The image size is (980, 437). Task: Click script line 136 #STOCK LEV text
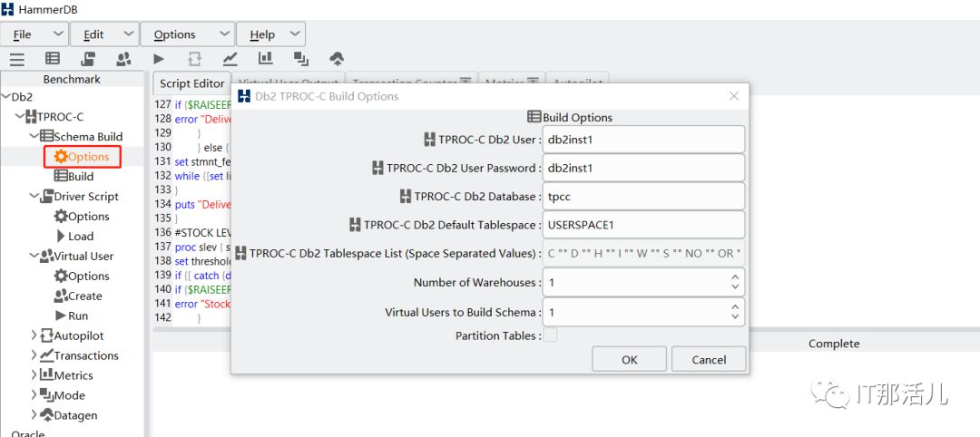pyautogui.click(x=203, y=231)
